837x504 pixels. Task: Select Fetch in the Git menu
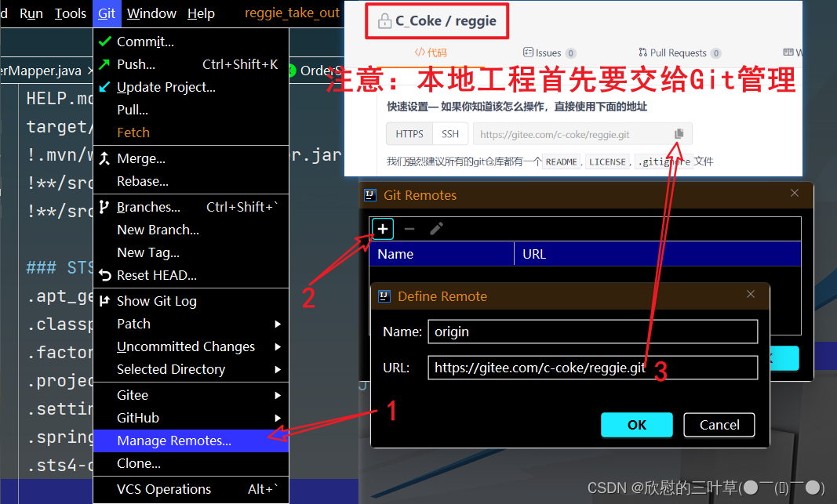[191, 132]
